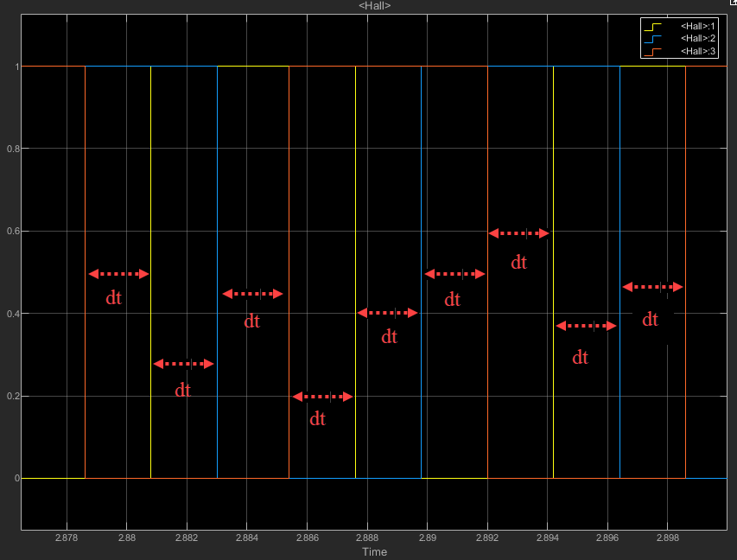Toggle visibility of the <Hall>:3 legend label
The width and height of the screenshot is (737, 560).
(699, 52)
